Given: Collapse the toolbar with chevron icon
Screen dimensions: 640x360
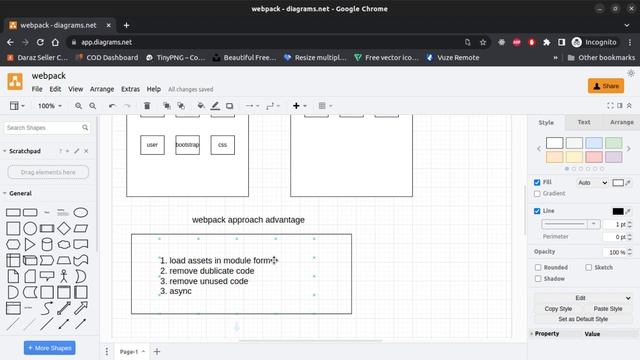Looking at the screenshot, I should (x=629, y=106).
